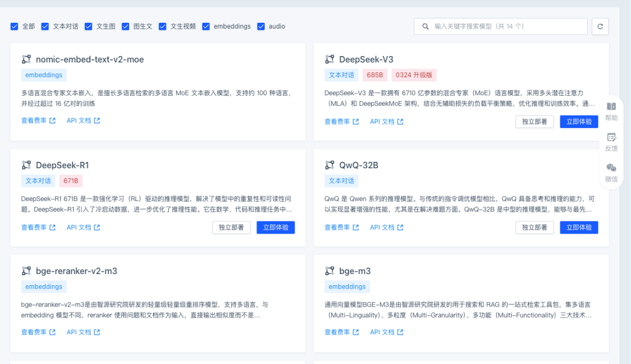Click the 0324 升级版 tag
Viewport: 631px width, 364px height.
(414, 75)
